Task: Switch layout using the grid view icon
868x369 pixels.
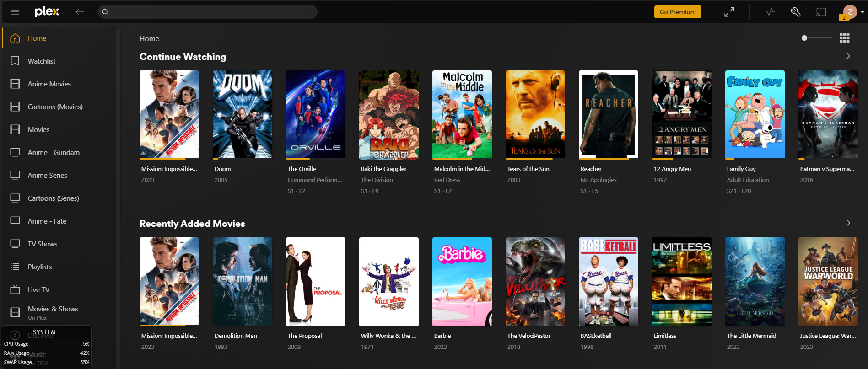Action: (845, 38)
